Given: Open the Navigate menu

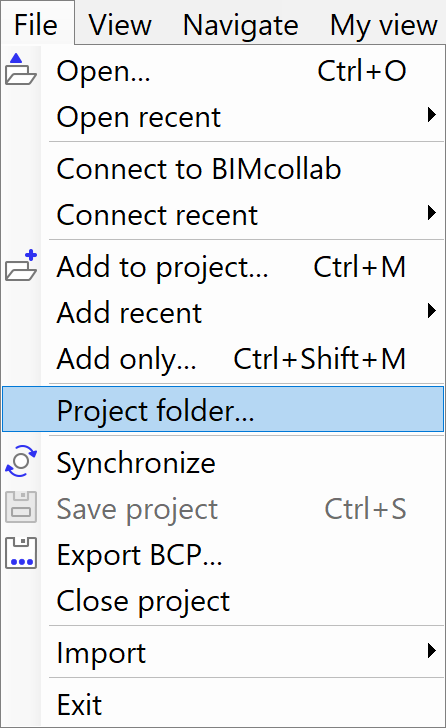Looking at the screenshot, I should 240,24.
